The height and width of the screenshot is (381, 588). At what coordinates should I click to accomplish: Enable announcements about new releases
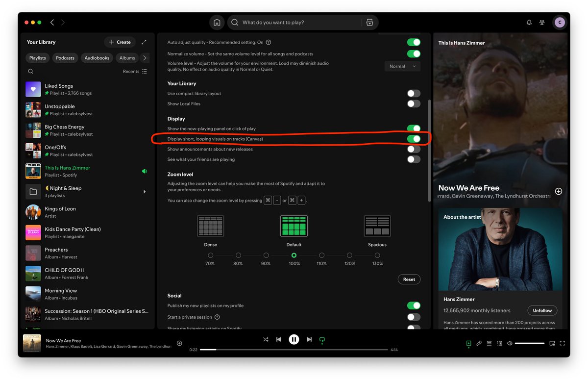[x=414, y=149]
